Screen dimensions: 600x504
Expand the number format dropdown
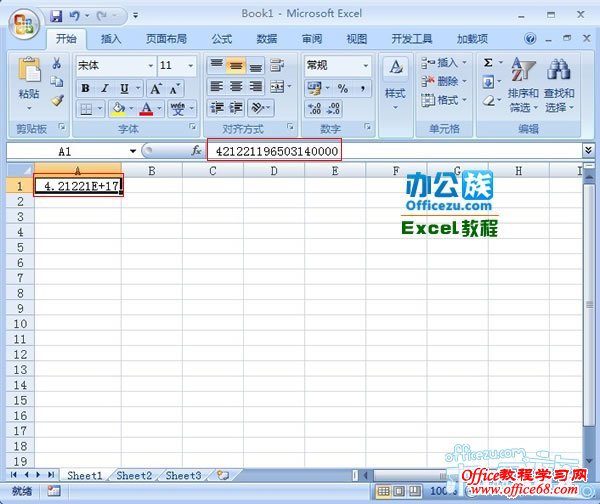[365, 66]
